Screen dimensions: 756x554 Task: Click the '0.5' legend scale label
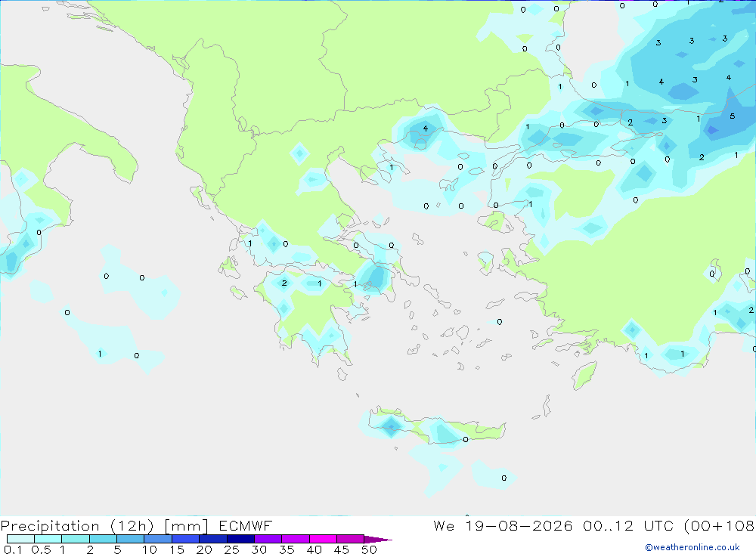pos(41,549)
